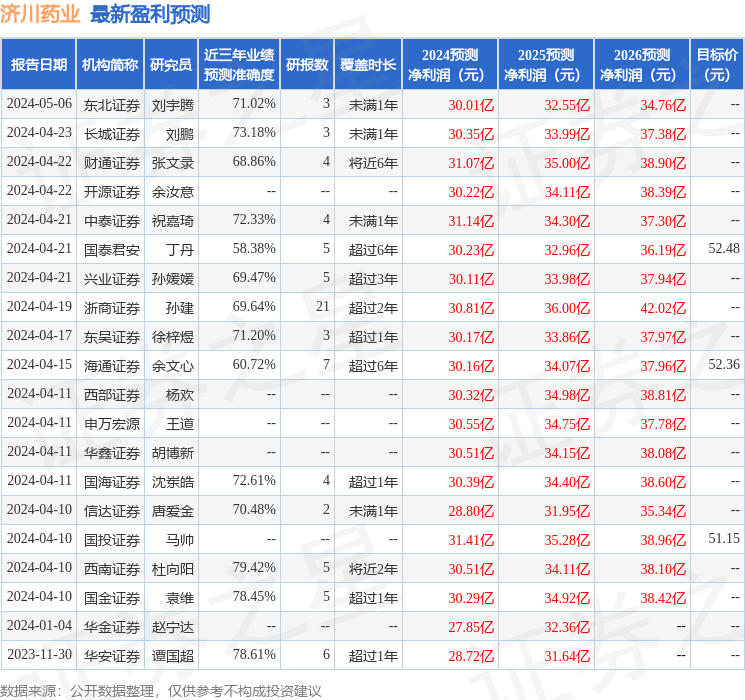This screenshot has height=700, width=745.
Task: Select analyst 袁维
Action: coord(180,598)
